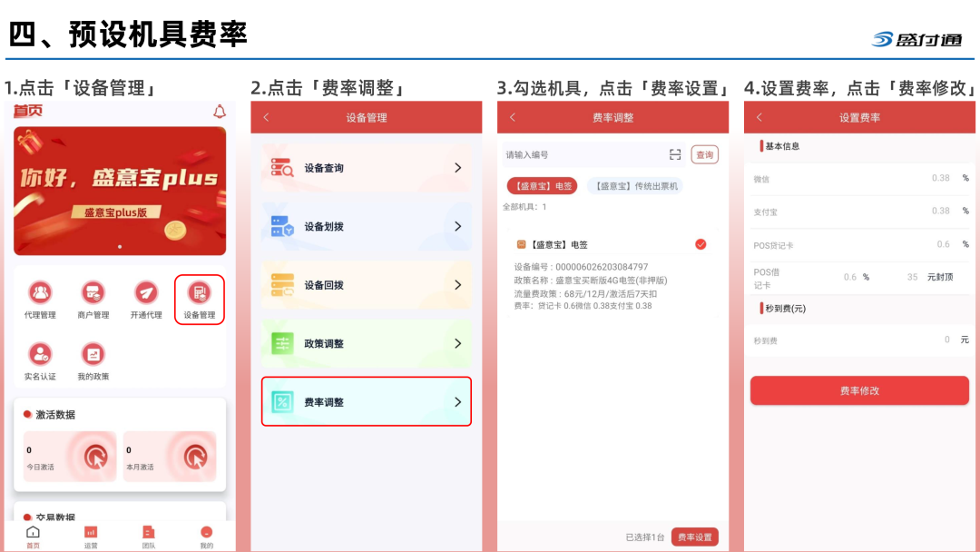This screenshot has height=552, width=980.
Task: Switch to 首页 bottom tab
Action: tap(34, 537)
